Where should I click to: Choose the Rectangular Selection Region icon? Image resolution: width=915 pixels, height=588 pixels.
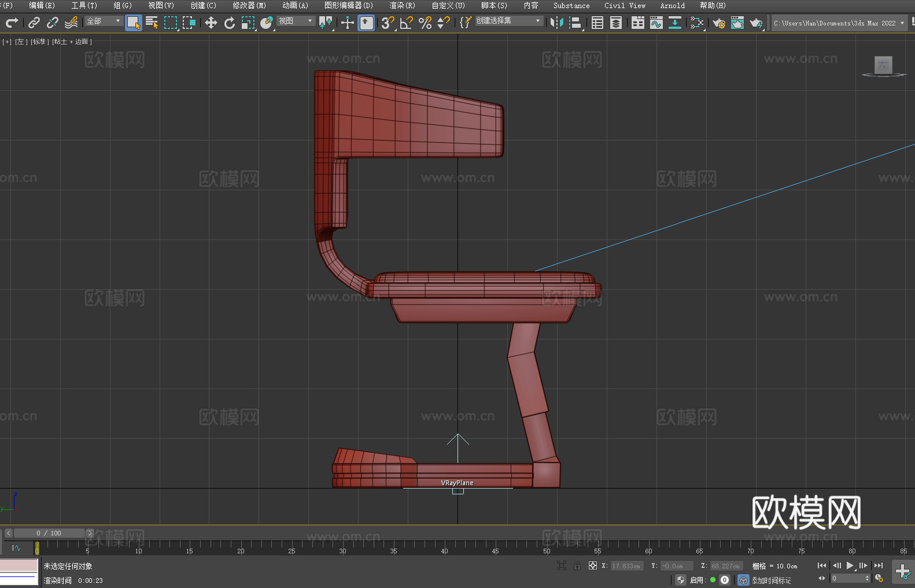[171, 23]
